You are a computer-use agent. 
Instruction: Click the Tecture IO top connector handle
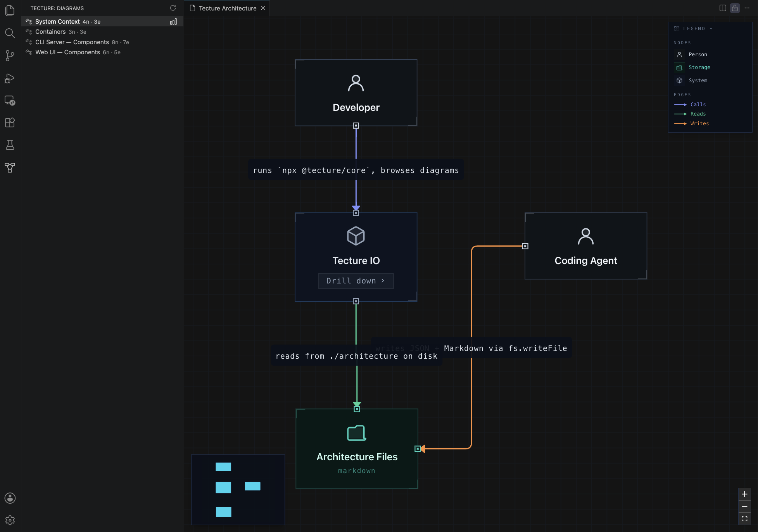tap(356, 213)
